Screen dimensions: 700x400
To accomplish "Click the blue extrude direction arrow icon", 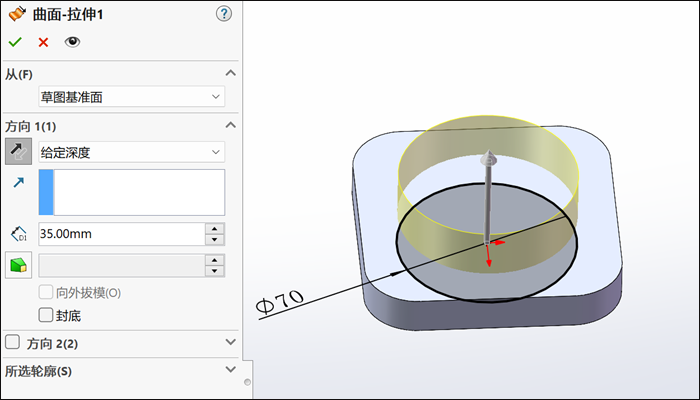I will click(x=18, y=183).
